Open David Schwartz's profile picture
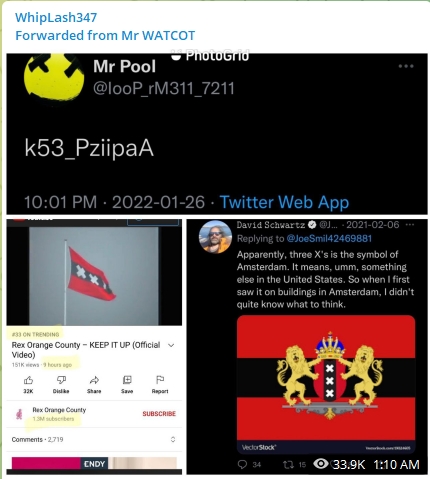Image resolution: width=430 pixels, height=479 pixels. click(x=215, y=237)
